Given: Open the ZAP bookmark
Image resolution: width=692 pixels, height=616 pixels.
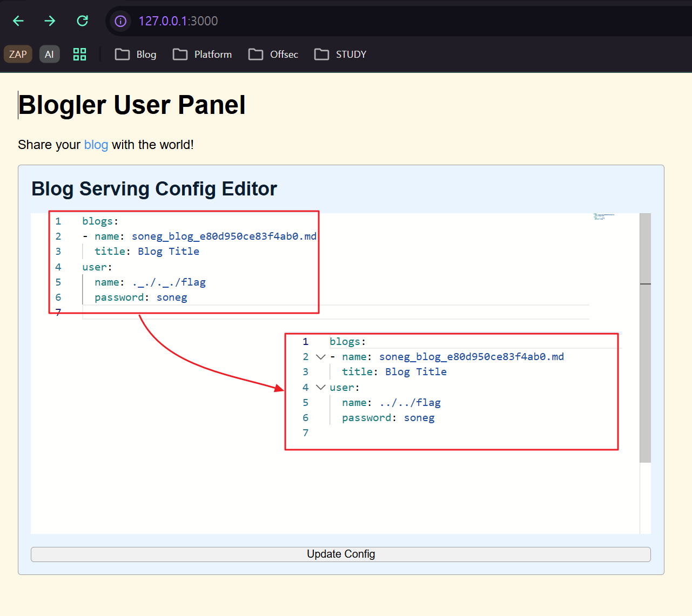Looking at the screenshot, I should point(18,55).
